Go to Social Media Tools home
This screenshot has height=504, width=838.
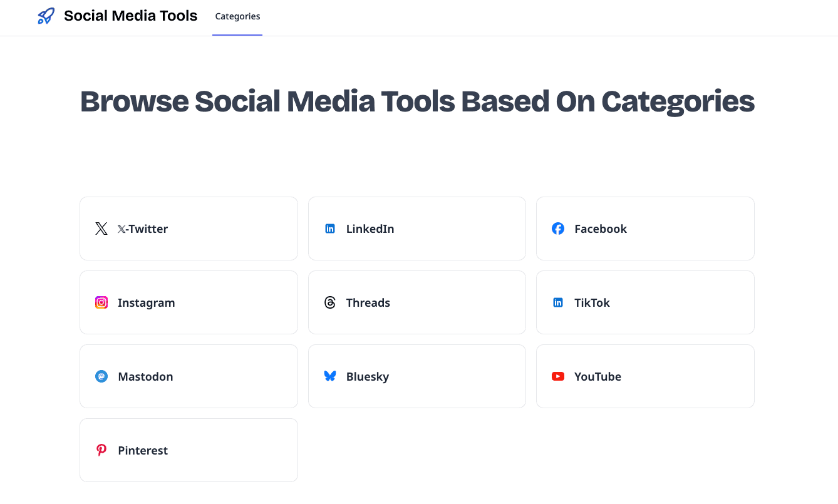130,16
